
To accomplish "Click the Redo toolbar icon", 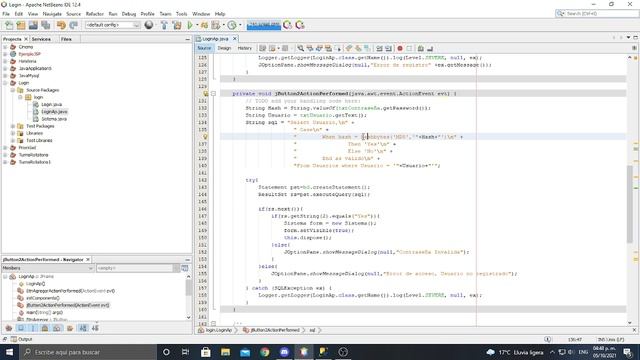I will tap(73, 25).
